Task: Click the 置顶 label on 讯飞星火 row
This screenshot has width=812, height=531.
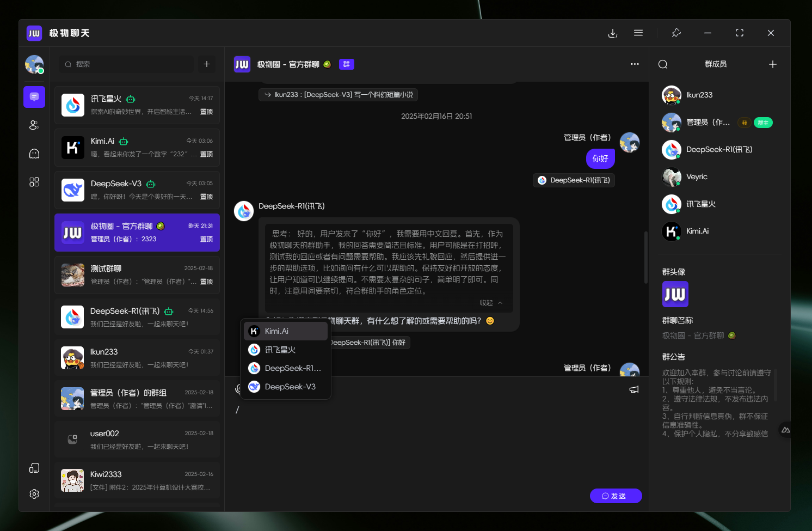Action: point(206,112)
